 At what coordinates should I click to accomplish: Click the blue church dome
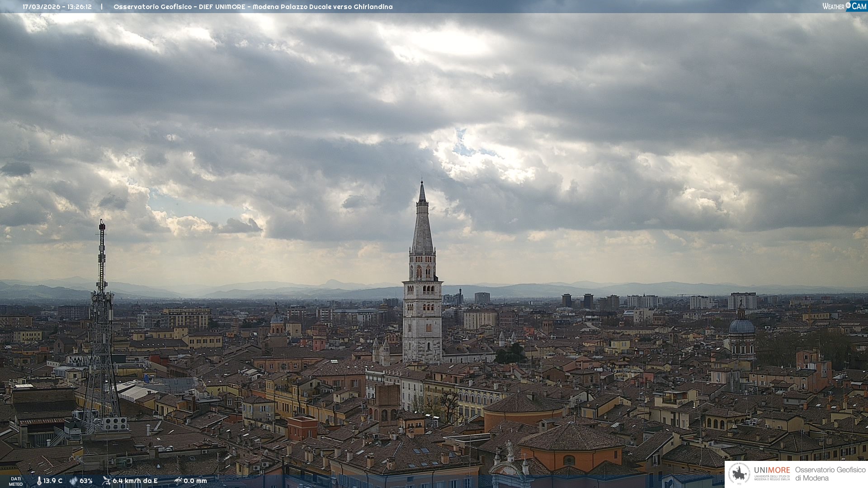[741, 326]
